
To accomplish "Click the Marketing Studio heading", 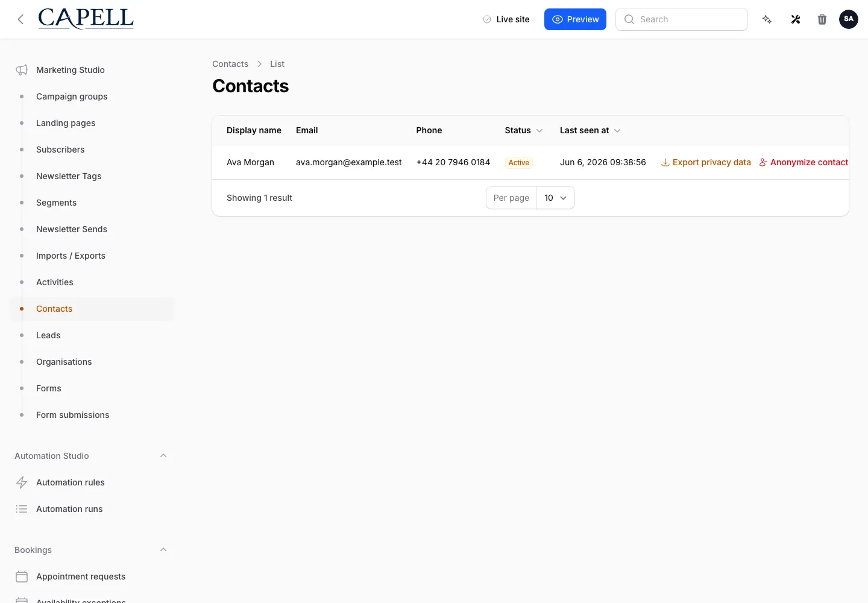I will (x=71, y=70).
